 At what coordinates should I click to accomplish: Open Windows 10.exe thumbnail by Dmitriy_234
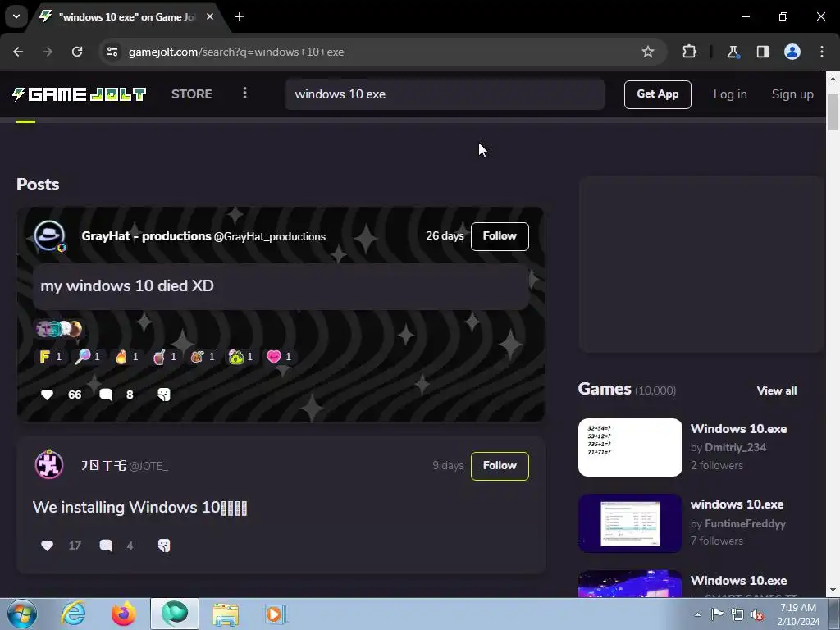(x=629, y=447)
